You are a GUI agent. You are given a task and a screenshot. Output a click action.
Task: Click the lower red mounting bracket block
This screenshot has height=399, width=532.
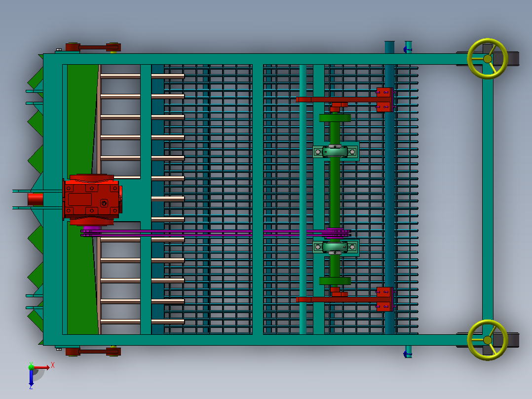tap(385, 299)
